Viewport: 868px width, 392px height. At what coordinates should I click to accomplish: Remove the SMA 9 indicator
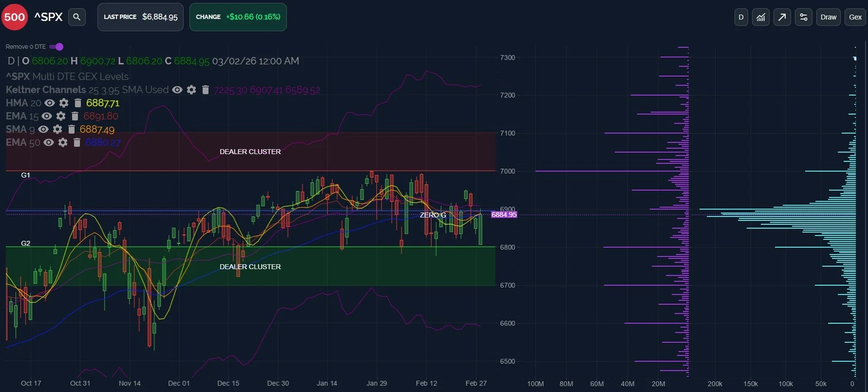[71, 129]
